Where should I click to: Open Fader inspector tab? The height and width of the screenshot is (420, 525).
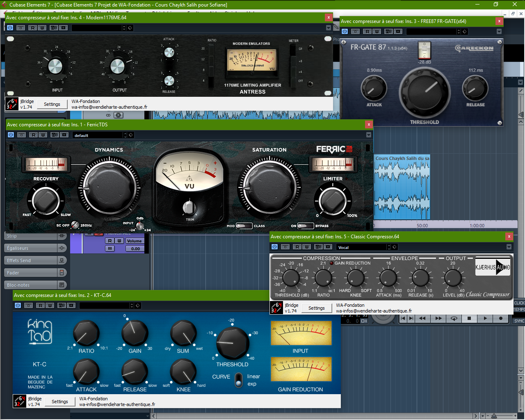pyautogui.click(x=35, y=273)
